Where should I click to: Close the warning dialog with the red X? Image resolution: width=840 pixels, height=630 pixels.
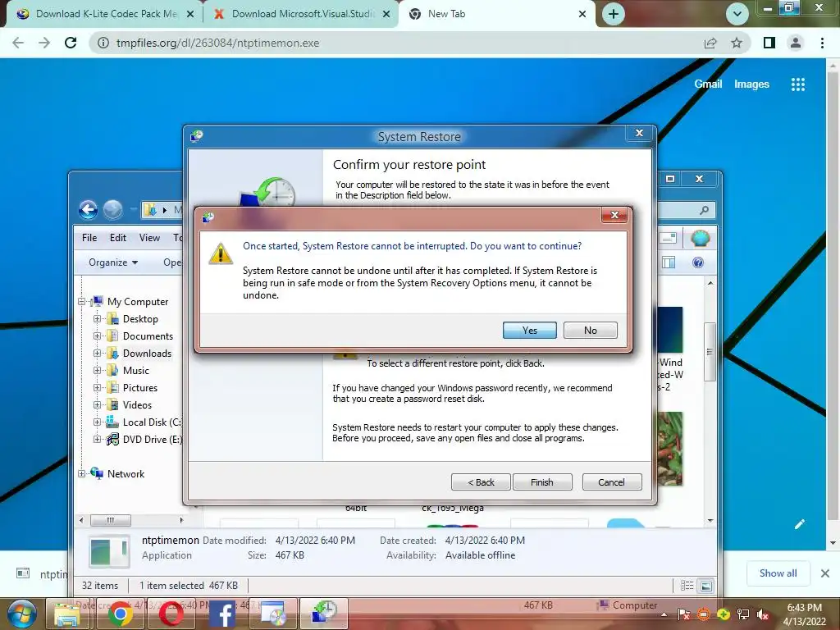click(614, 215)
